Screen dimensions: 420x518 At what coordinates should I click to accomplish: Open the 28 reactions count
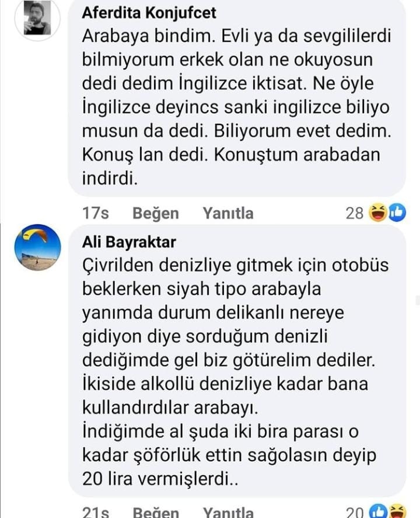coord(354,213)
